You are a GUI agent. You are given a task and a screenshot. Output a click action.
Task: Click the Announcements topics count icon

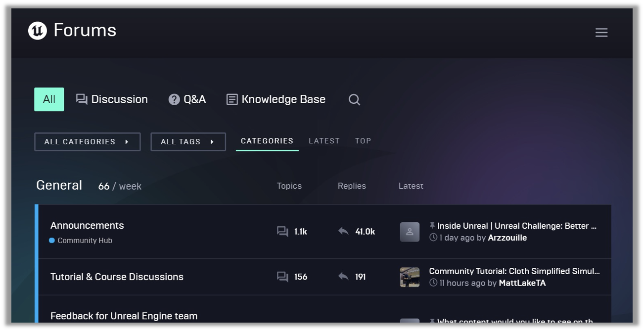(282, 231)
